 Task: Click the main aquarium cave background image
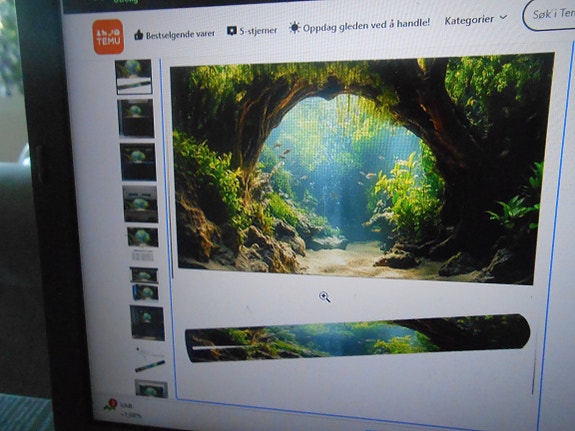[361, 169]
